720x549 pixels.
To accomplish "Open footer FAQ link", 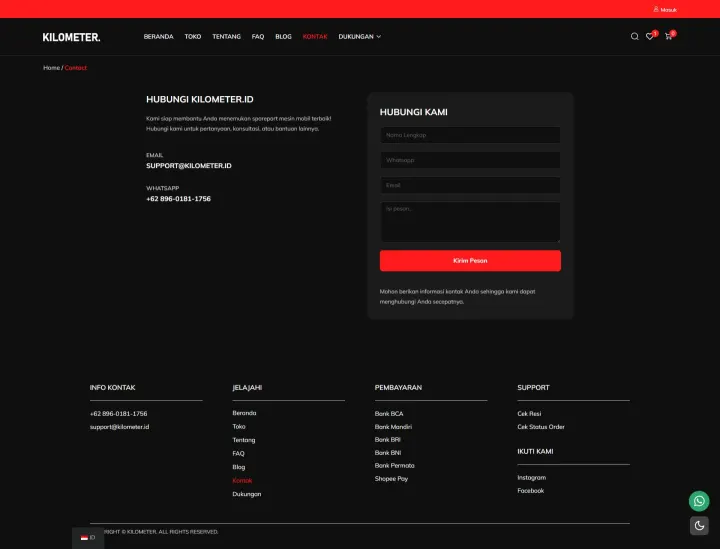I will 238,454.
